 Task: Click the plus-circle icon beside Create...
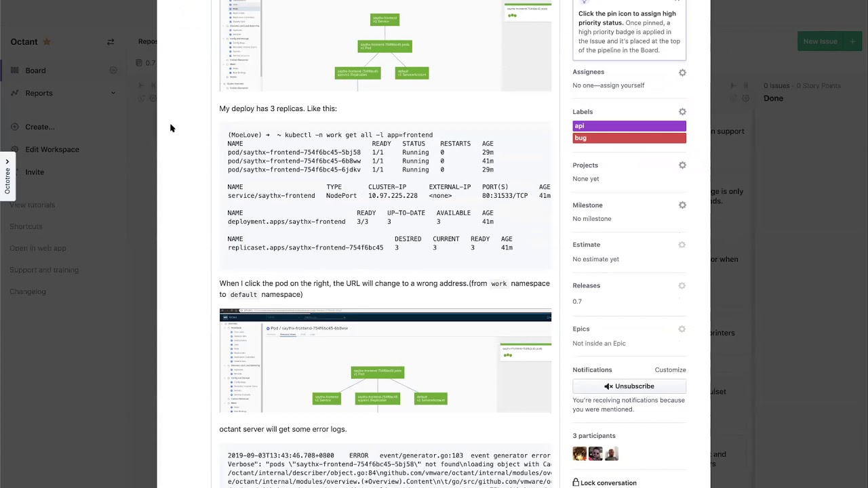tap(15, 127)
